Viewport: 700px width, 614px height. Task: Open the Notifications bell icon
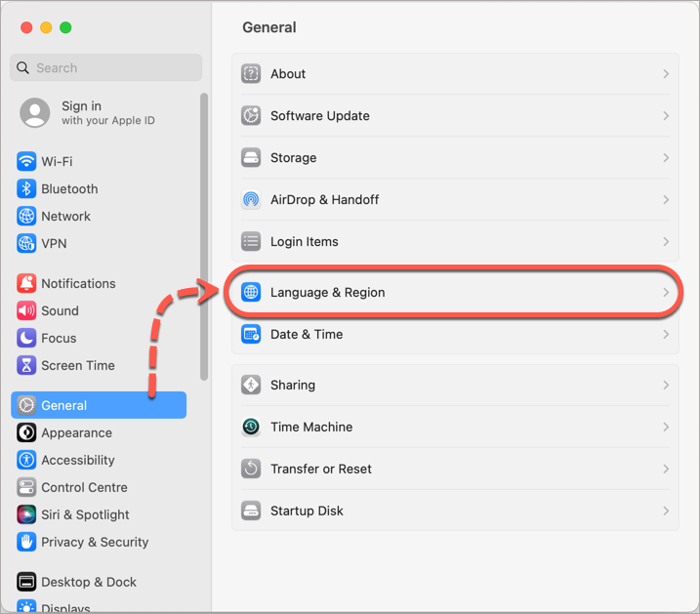pos(26,283)
